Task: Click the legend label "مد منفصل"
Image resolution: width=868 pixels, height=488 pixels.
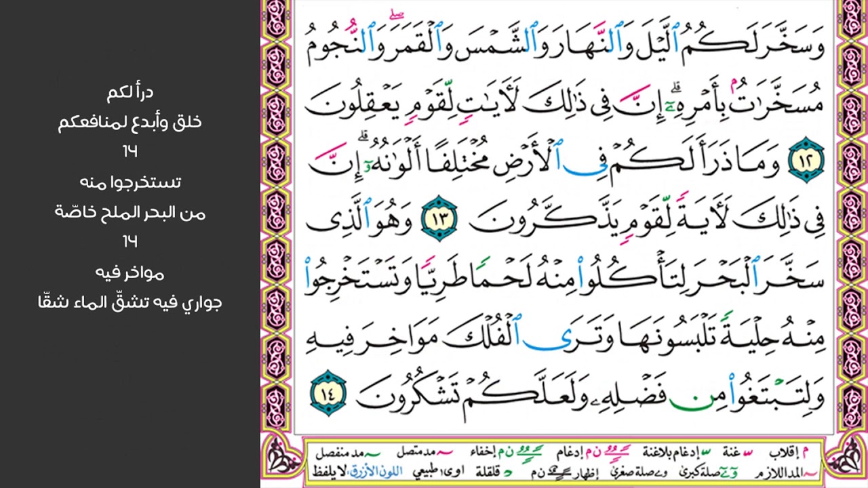Action: [340, 453]
